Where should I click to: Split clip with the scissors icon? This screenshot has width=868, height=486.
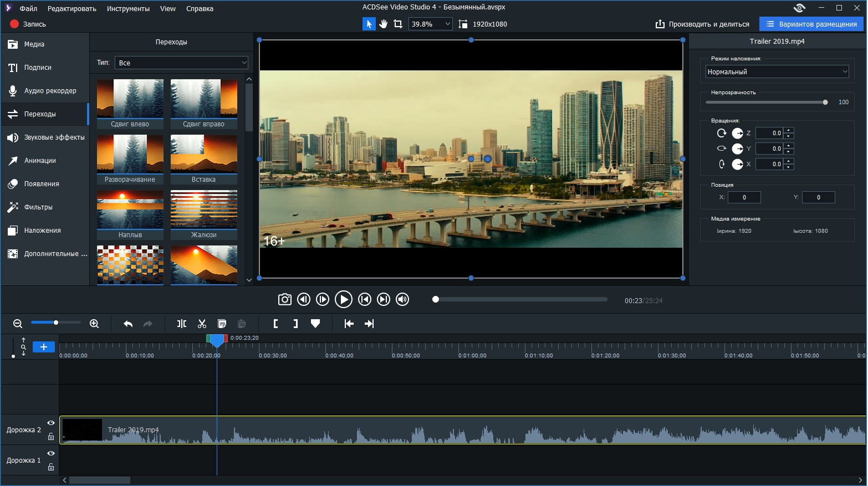(202, 324)
